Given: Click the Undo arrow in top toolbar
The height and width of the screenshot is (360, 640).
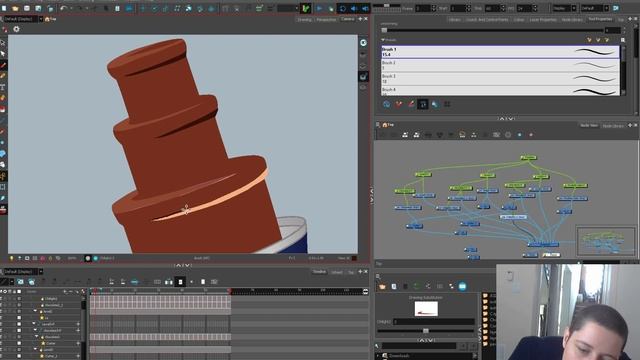Looking at the screenshot, I should pyautogui.click(x=63, y=8).
